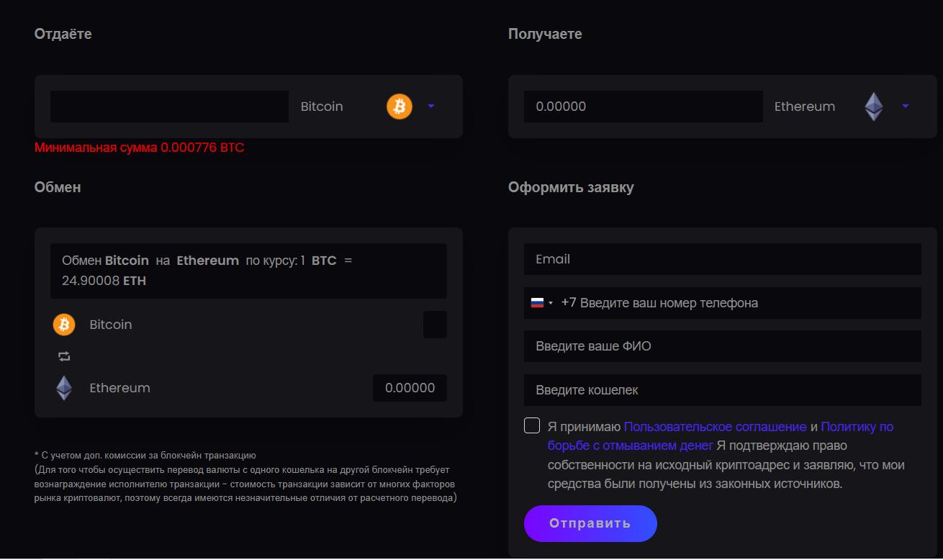
Task: Click the Russian flag icon in the phone field
Action: pos(537,303)
